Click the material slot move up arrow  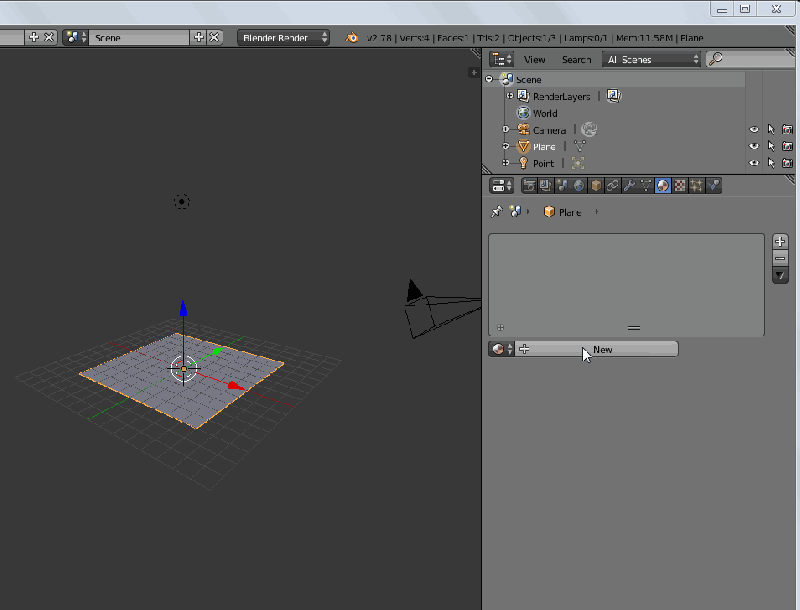(779, 240)
